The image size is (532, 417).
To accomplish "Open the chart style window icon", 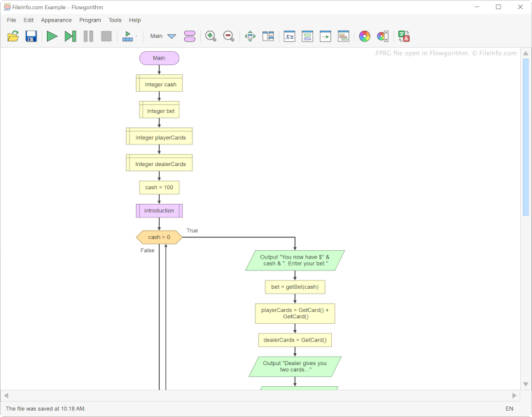I will coord(344,36).
